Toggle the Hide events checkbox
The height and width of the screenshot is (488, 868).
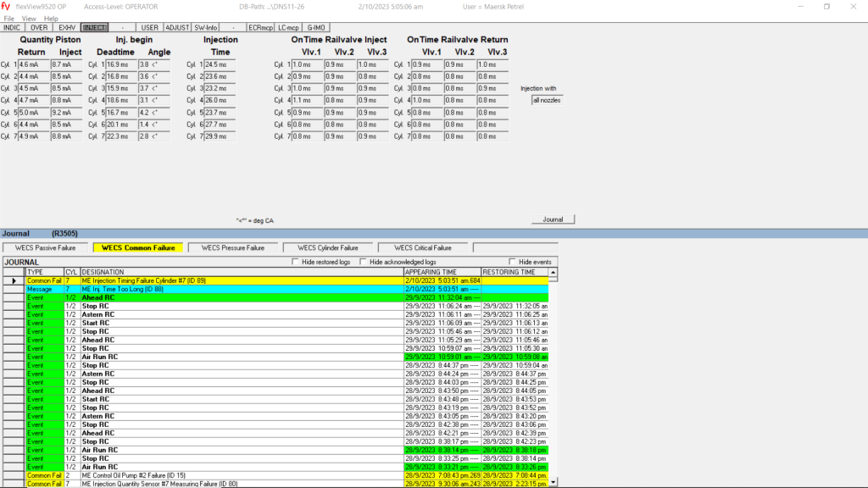(513, 262)
